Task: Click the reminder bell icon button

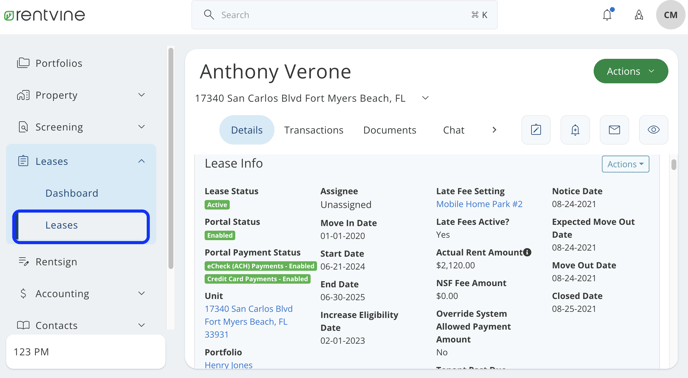Action: click(575, 130)
